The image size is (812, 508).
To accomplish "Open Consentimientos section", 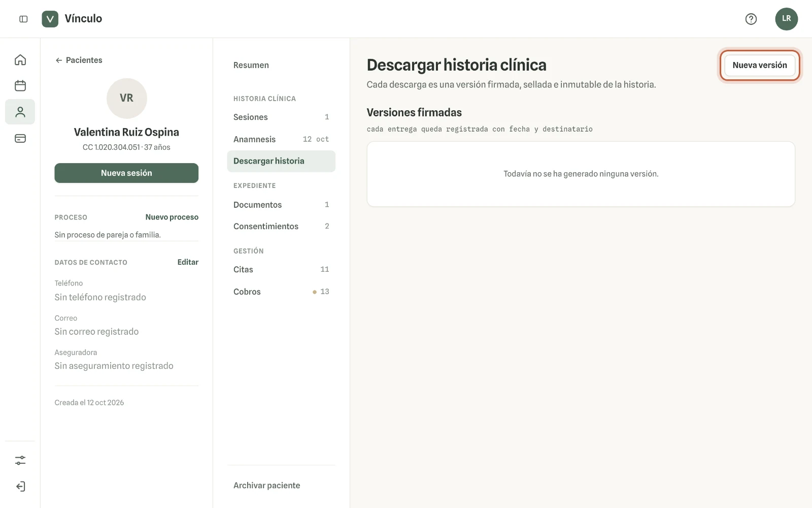I will [281, 226].
